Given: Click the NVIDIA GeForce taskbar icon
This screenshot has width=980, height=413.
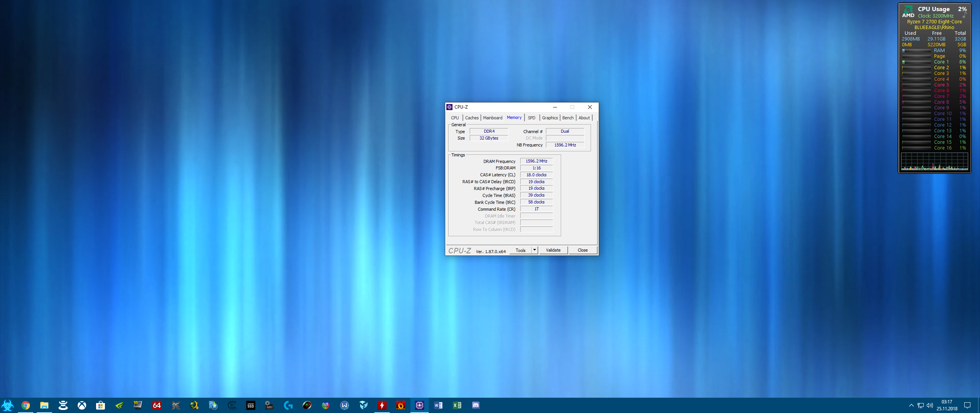Looking at the screenshot, I should (119, 405).
